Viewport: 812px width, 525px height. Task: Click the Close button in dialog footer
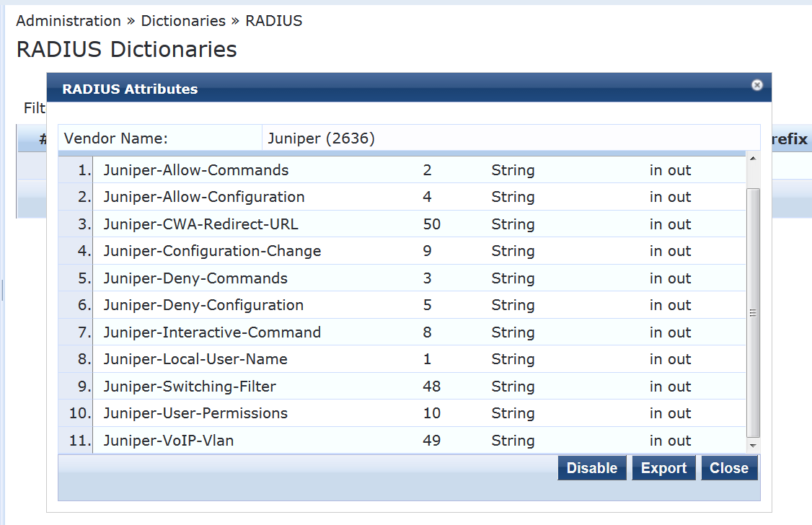729,468
